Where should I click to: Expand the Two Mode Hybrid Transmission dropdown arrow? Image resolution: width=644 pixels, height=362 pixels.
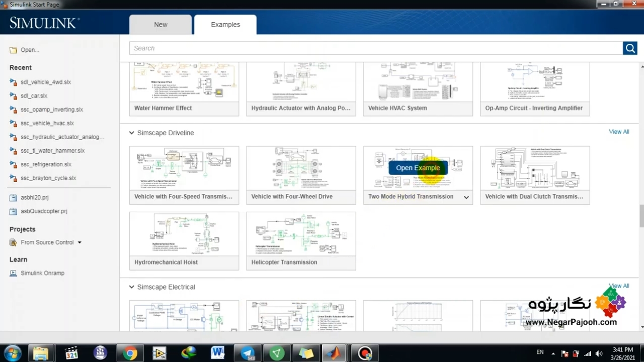click(x=466, y=197)
